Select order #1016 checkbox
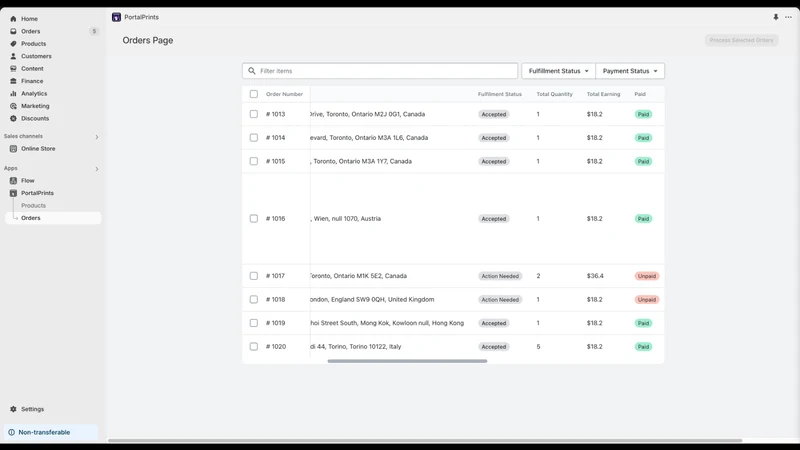The image size is (800, 450). (x=254, y=218)
